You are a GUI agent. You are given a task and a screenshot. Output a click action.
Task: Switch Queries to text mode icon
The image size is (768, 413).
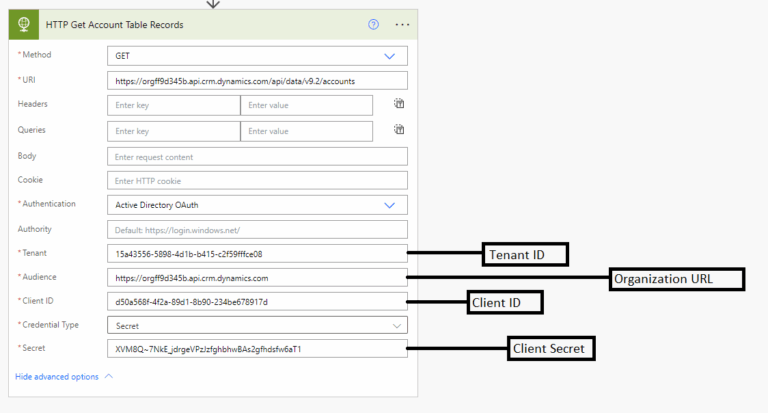[x=399, y=129]
